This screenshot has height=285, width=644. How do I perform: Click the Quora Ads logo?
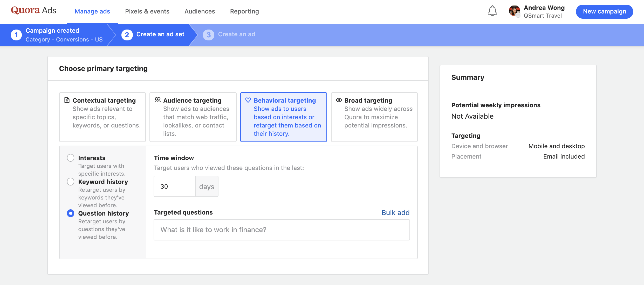point(33,10)
